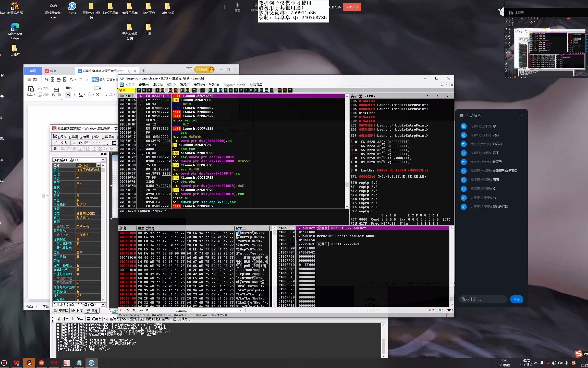Click the format painter 格式刷 icon
The height and width of the screenshot is (368, 588).
point(56,89)
